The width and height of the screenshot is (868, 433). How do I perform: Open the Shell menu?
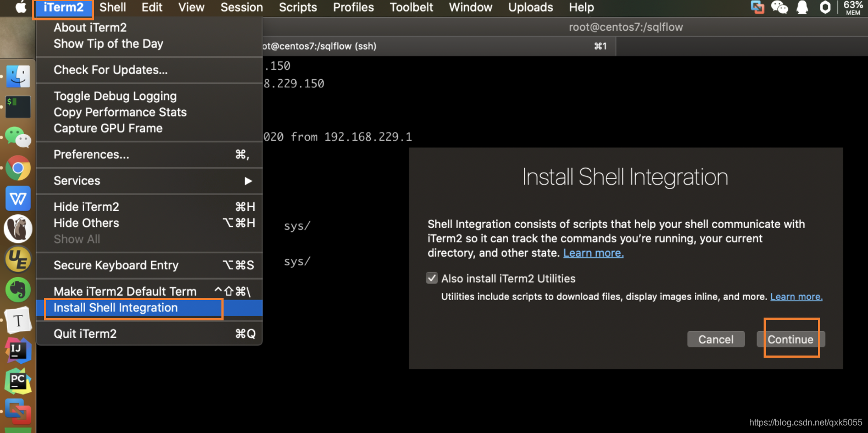click(x=113, y=8)
